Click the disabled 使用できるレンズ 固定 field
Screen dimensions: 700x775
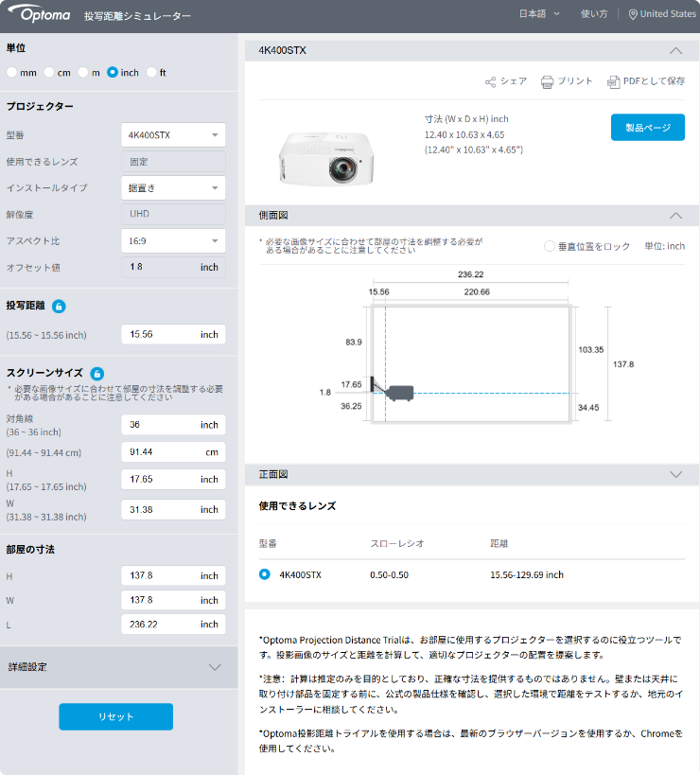pos(173,162)
